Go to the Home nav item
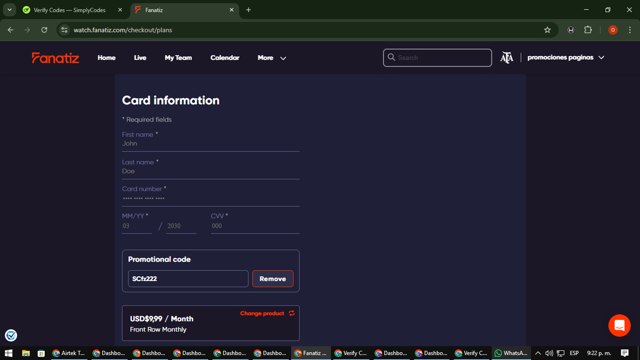Viewport: 640px width, 360px height. click(107, 58)
